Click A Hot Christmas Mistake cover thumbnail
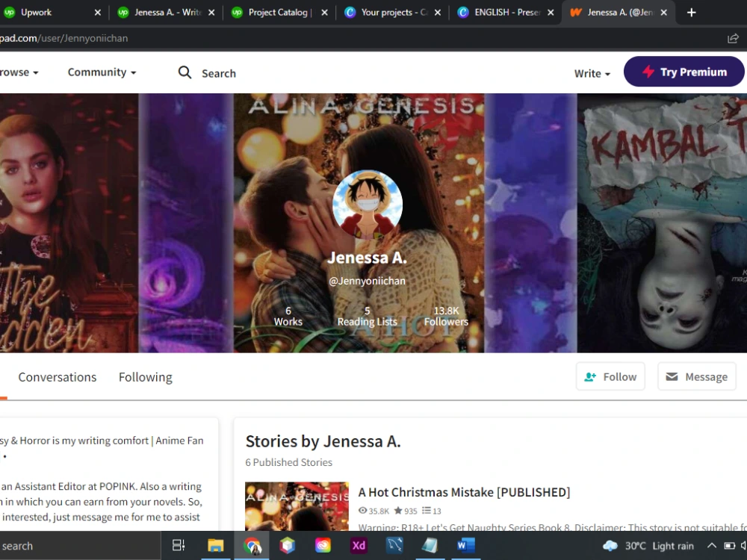Viewport: 747px width, 560px height. click(x=297, y=507)
